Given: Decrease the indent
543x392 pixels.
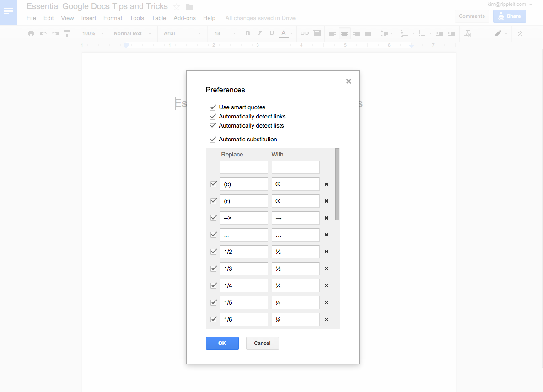Looking at the screenshot, I should (440, 33).
